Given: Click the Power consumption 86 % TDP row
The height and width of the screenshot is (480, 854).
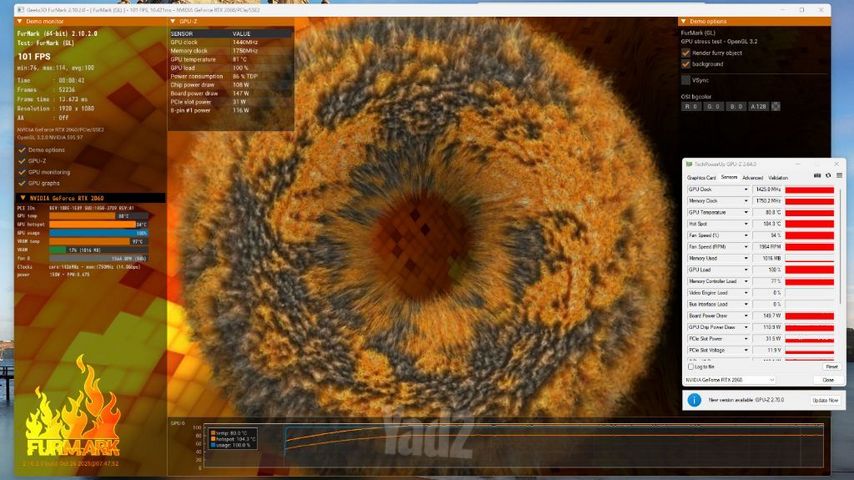Looking at the screenshot, I should click(x=231, y=76).
